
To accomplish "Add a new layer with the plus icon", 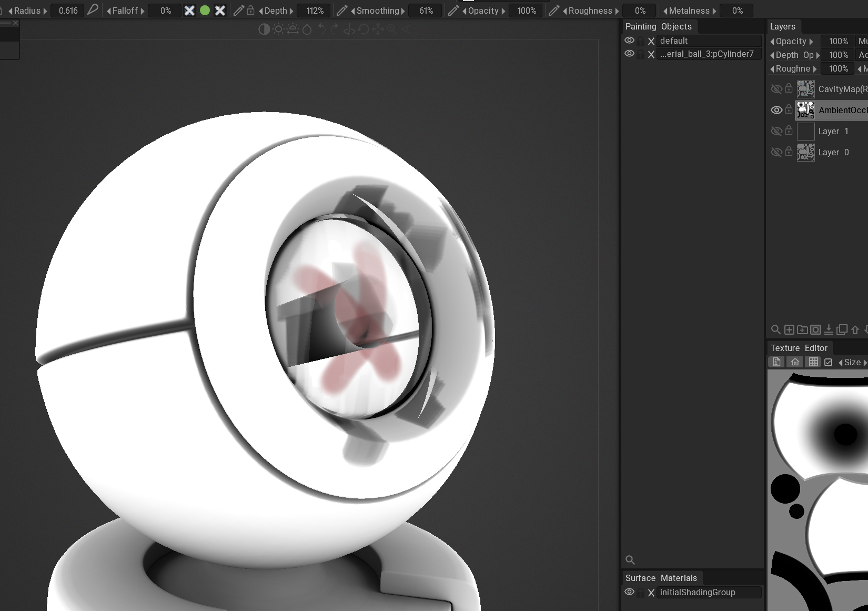I will pos(789,329).
